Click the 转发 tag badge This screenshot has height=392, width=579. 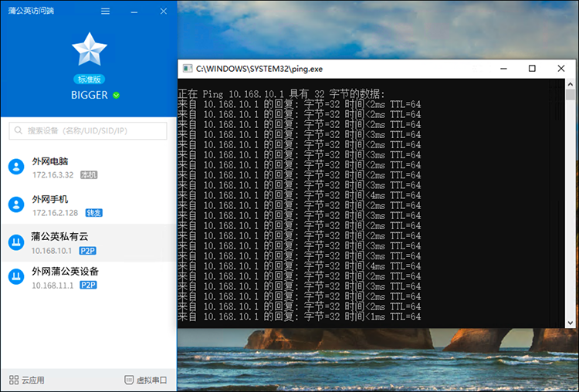[x=93, y=213]
